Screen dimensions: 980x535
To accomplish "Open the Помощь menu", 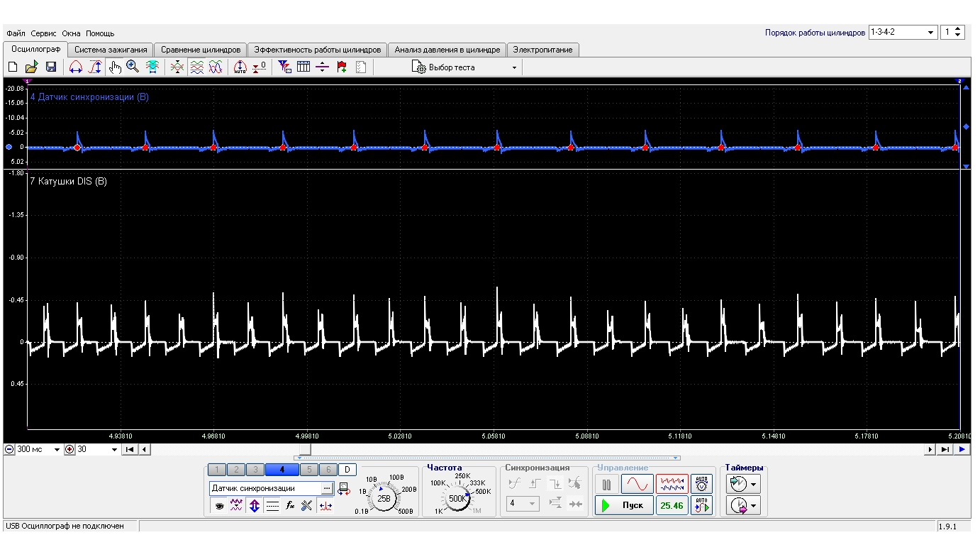I will pos(100,33).
